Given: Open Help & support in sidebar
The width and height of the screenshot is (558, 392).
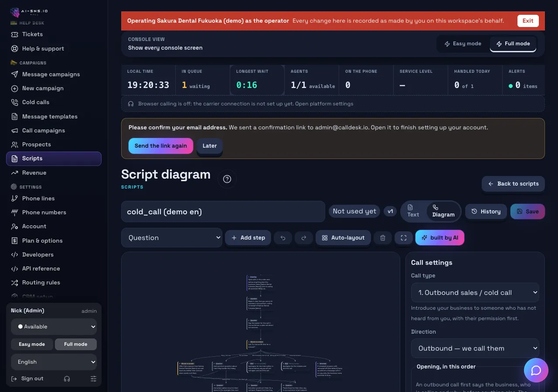Looking at the screenshot, I should pos(54,48).
